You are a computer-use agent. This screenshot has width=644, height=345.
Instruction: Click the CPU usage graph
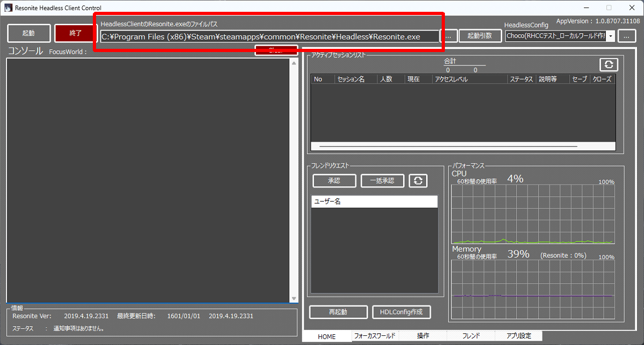click(x=533, y=215)
